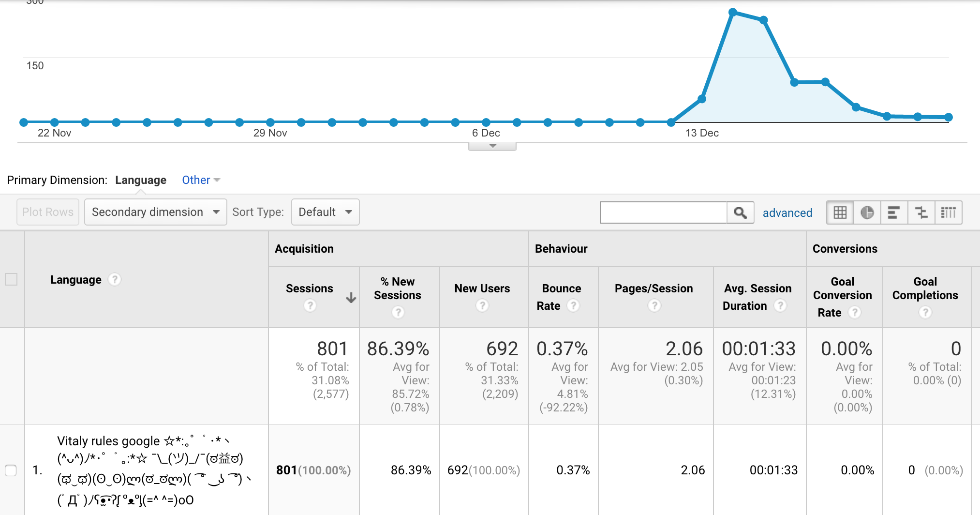Image resolution: width=980 pixels, height=515 pixels.
Task: Tick the select-all checkbox in table header
Action: coord(11,279)
